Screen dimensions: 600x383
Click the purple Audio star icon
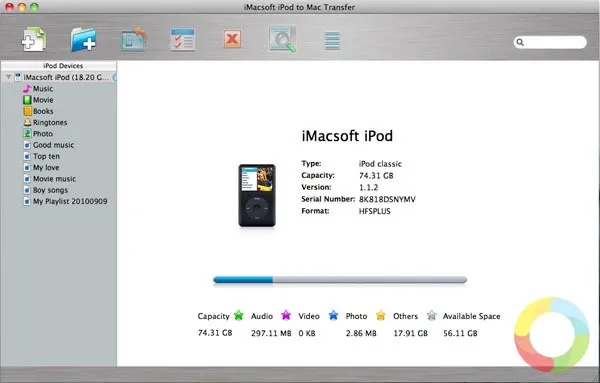tap(286, 315)
